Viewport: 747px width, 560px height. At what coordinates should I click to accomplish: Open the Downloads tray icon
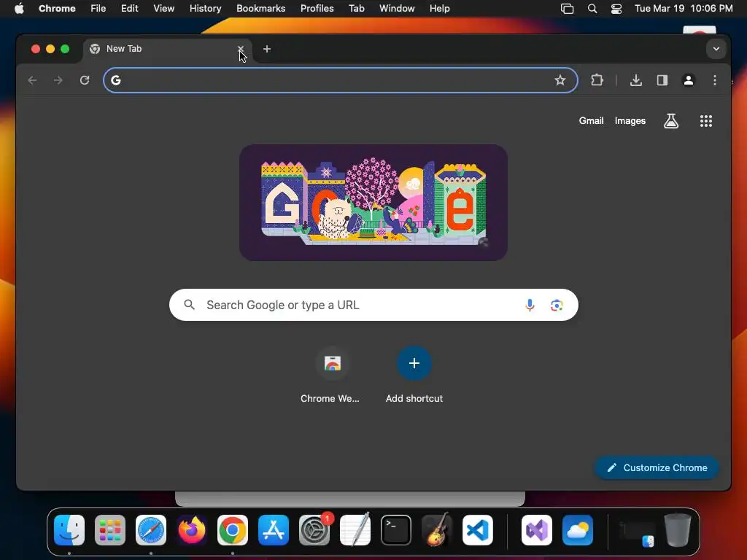[x=636, y=80]
